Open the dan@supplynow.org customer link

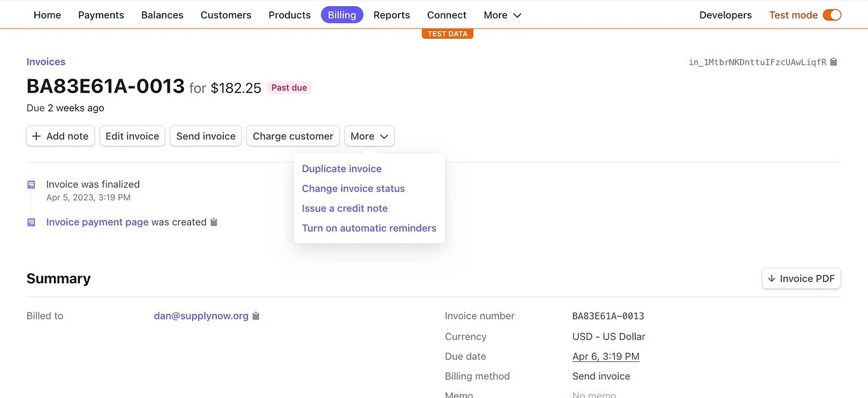point(201,316)
